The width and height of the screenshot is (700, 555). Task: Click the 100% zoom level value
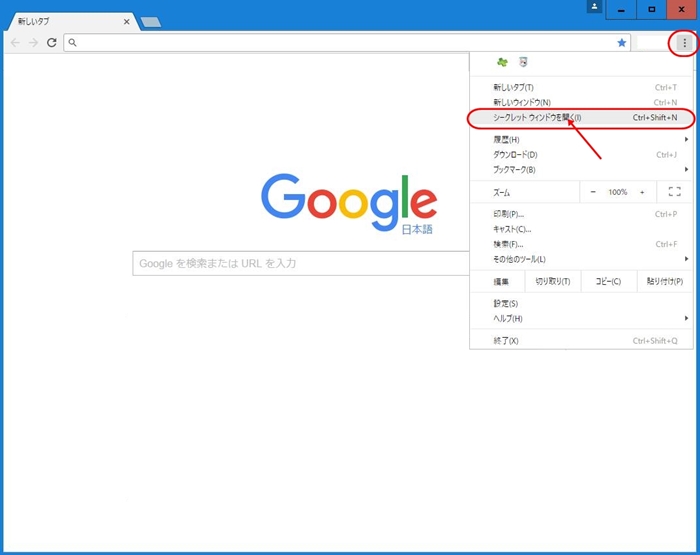point(618,192)
